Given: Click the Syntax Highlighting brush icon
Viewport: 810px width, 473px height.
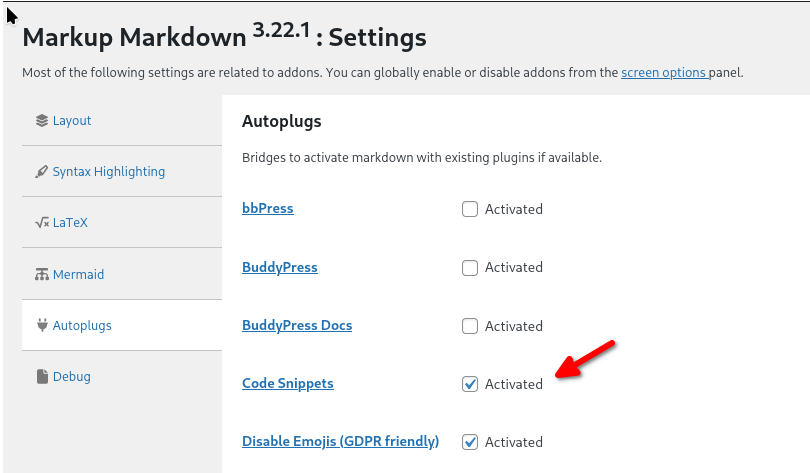Looking at the screenshot, I should pos(41,172).
